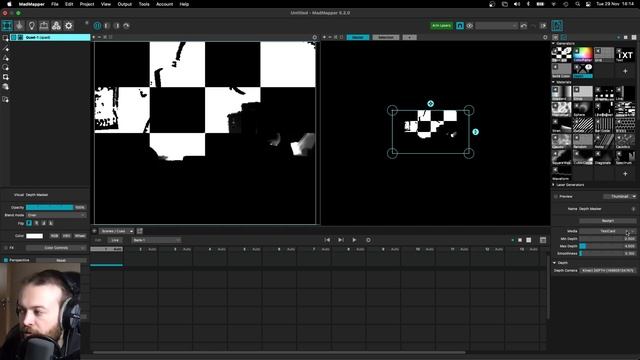Toggle the Quad-1 layer visibility checkbox
Screen dimensions: 640x360
(13, 37)
